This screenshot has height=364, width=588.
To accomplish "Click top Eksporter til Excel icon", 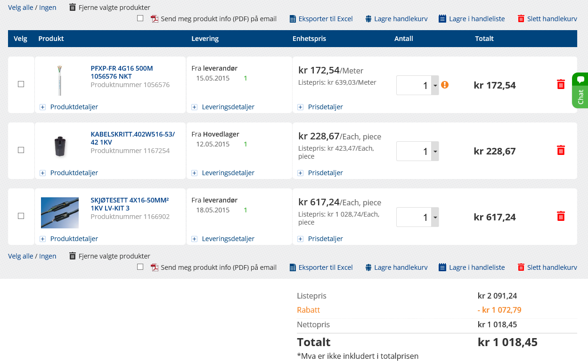I will coord(293,19).
